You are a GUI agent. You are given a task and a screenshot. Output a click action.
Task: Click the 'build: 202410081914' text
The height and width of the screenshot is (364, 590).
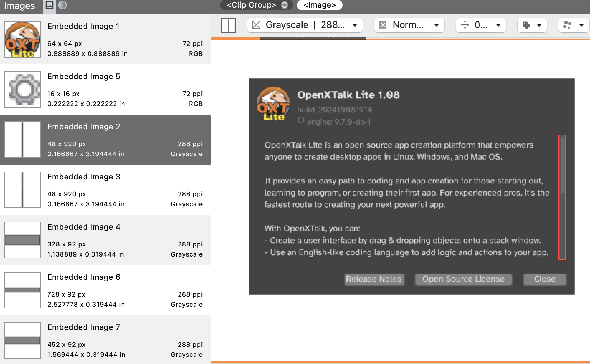click(334, 110)
